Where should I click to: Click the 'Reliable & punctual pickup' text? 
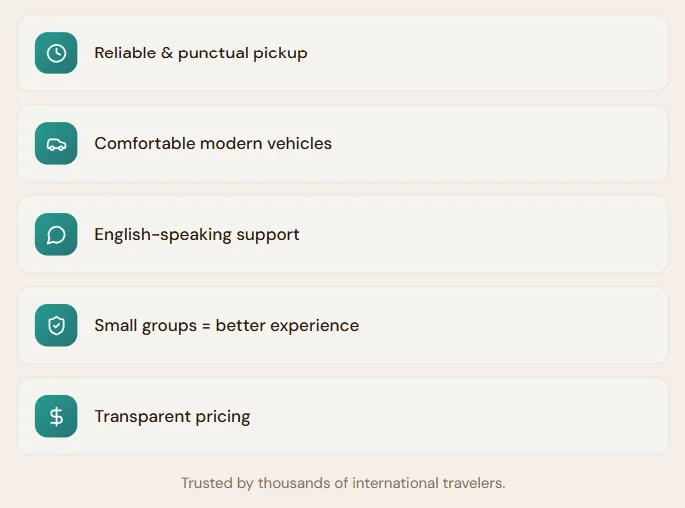pos(200,53)
